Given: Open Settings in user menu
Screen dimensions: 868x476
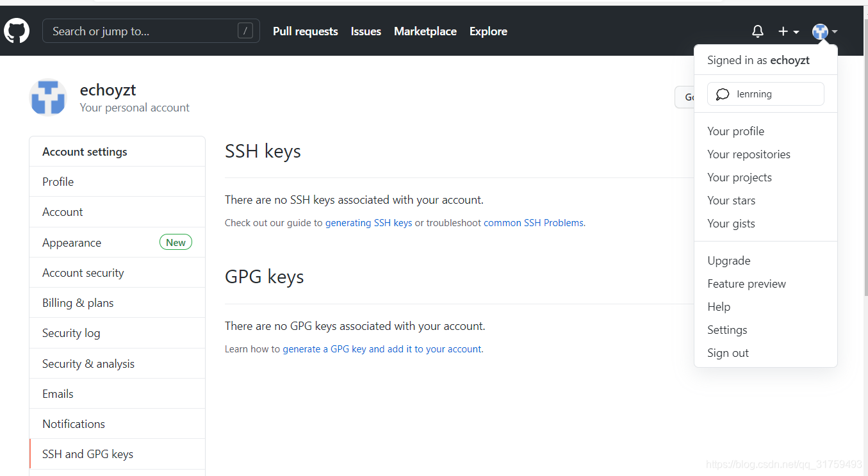Looking at the screenshot, I should (x=766, y=329).
